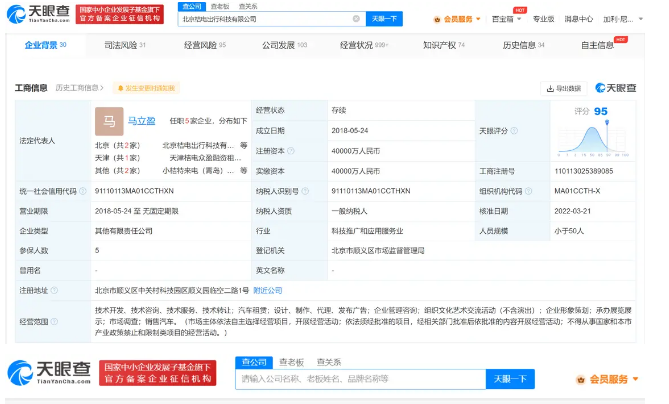The height and width of the screenshot is (404, 669).
Task: Open the 自主信息 tab
Action: click(x=597, y=45)
